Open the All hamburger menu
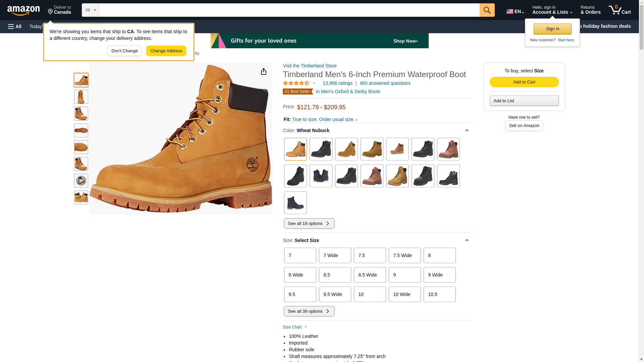The image size is (644, 362). (x=15, y=26)
